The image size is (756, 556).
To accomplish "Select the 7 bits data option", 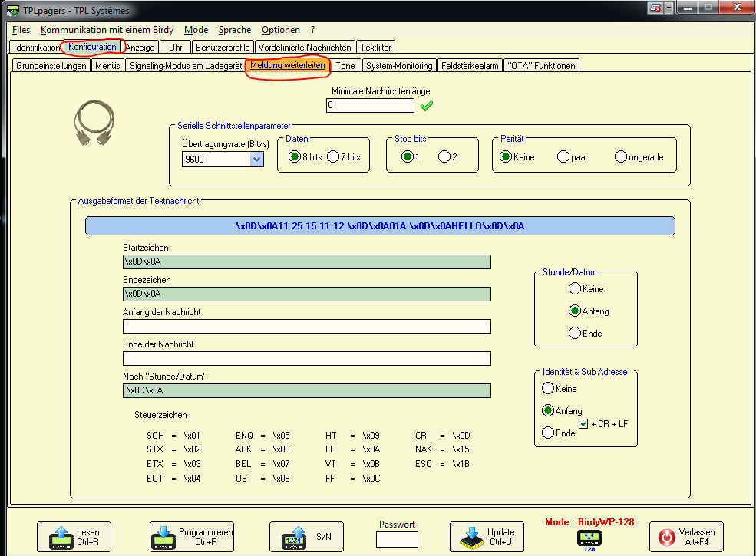I will point(333,157).
